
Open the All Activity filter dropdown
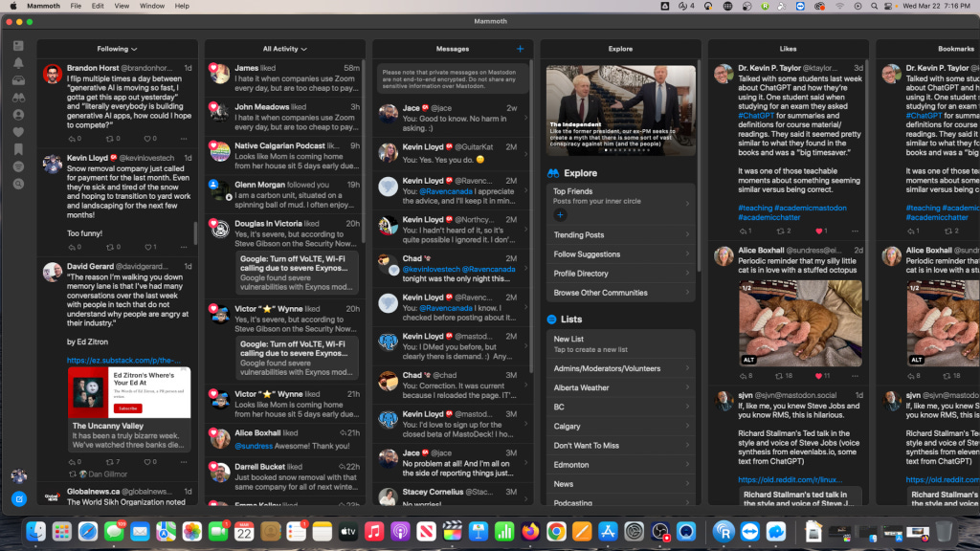(x=284, y=49)
